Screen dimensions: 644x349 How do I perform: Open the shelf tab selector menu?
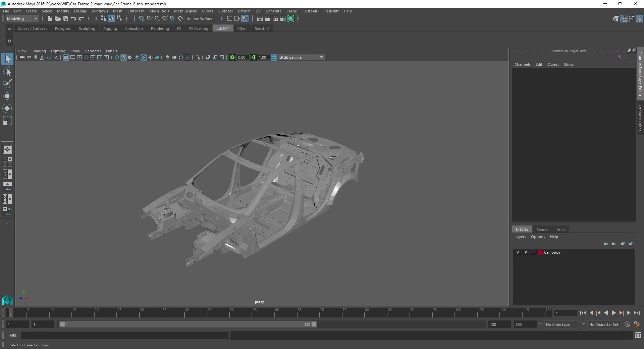(9, 29)
